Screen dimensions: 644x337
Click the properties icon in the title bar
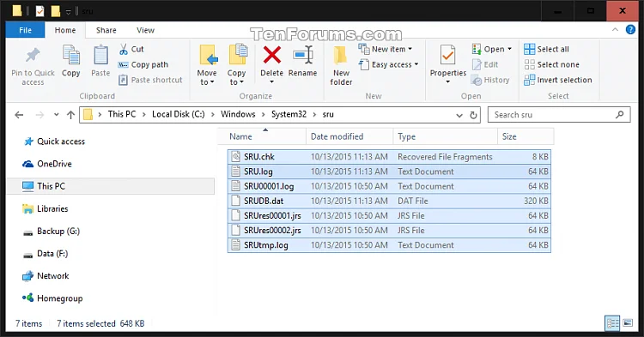tap(39, 11)
